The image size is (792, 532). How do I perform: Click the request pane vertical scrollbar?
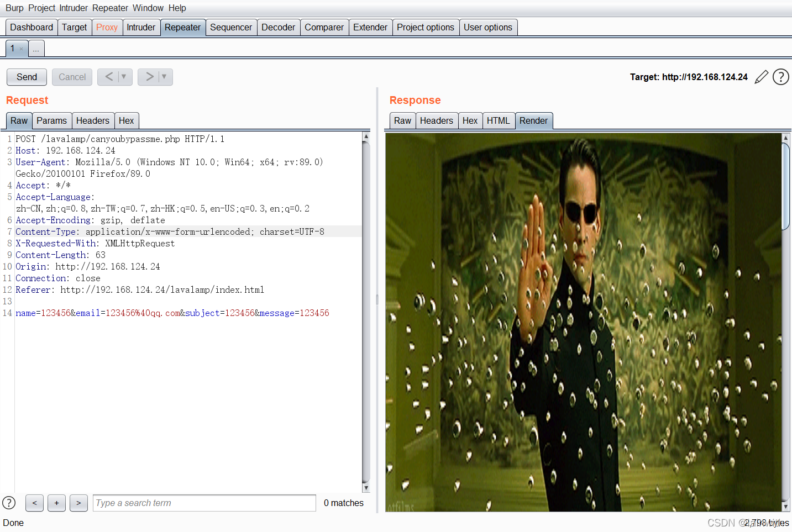366,312
